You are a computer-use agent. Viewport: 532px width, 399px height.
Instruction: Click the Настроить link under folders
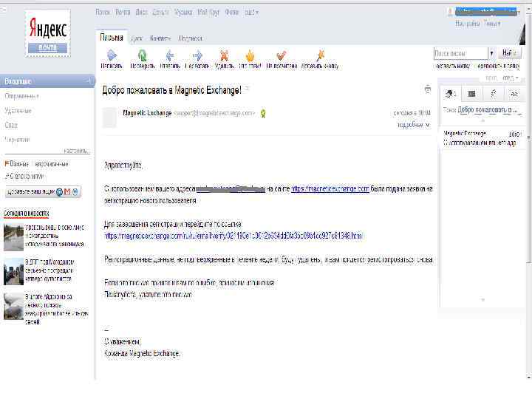76,151
